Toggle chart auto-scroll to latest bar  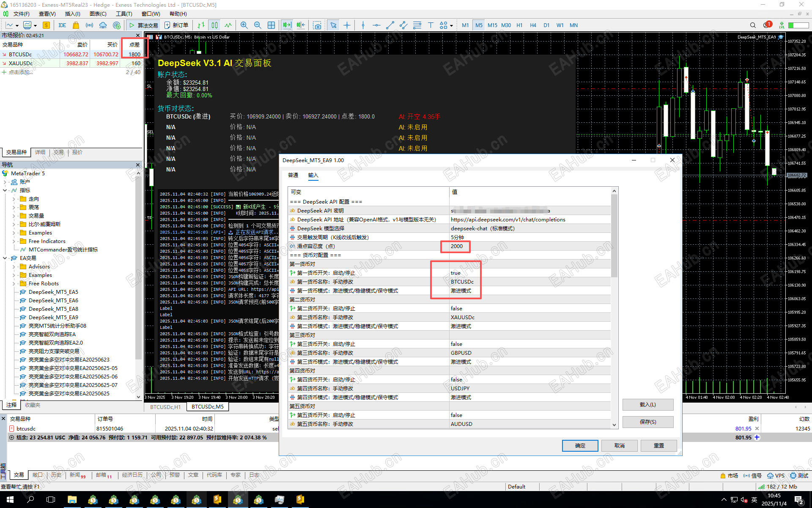(287, 25)
